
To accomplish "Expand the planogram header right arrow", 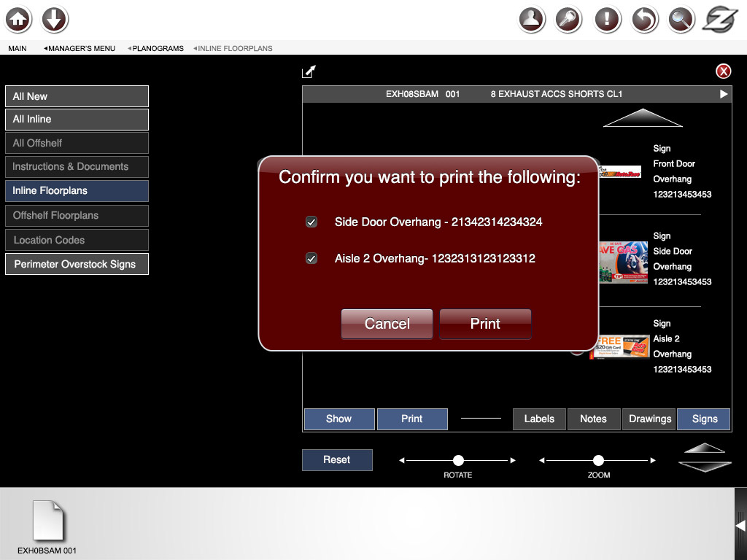I will tap(724, 94).
